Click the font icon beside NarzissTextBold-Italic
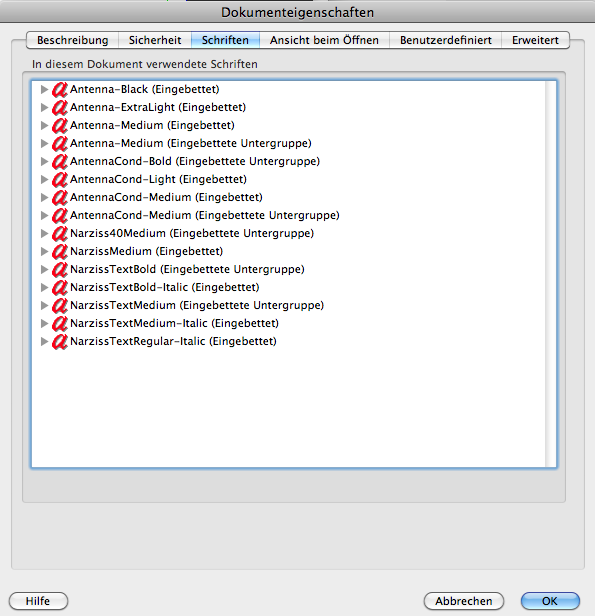This screenshot has width=595, height=616. [x=60, y=288]
